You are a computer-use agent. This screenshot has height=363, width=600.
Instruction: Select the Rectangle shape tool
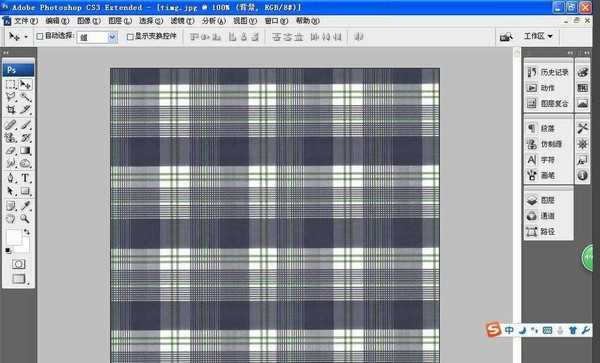[x=26, y=191]
